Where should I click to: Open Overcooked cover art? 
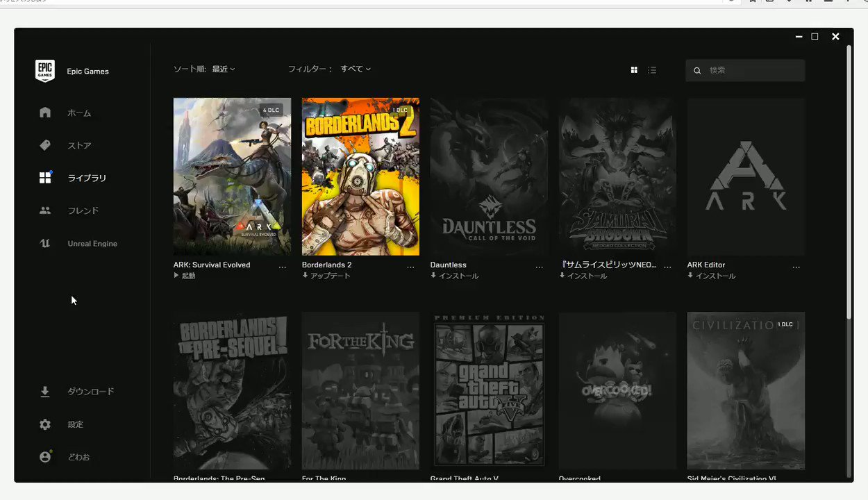pos(617,390)
